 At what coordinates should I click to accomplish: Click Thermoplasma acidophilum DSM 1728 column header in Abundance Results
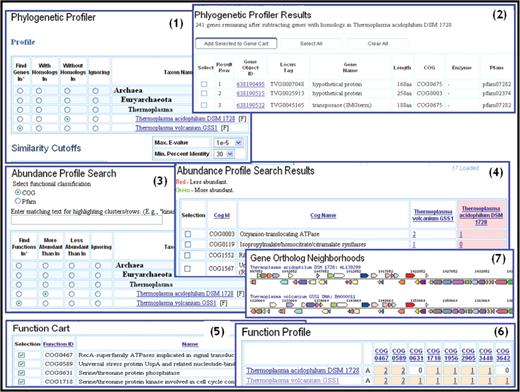(x=481, y=215)
